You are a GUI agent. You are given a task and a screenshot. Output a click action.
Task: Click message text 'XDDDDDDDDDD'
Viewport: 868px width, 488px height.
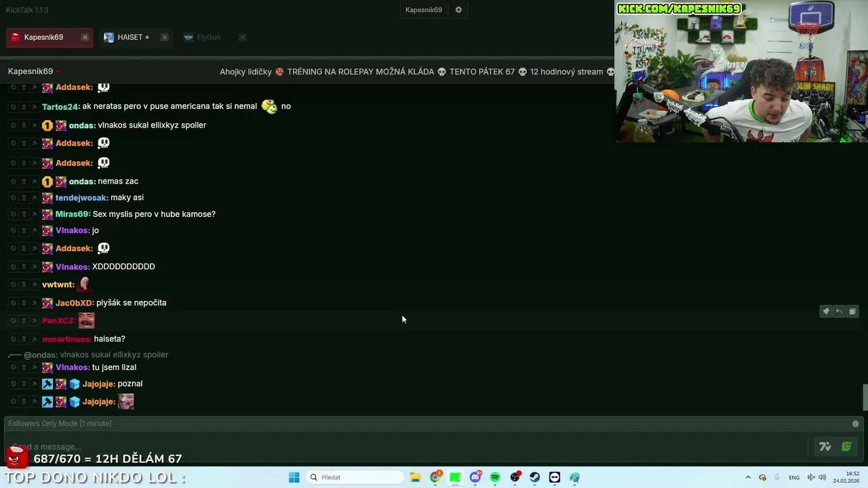coord(123,267)
